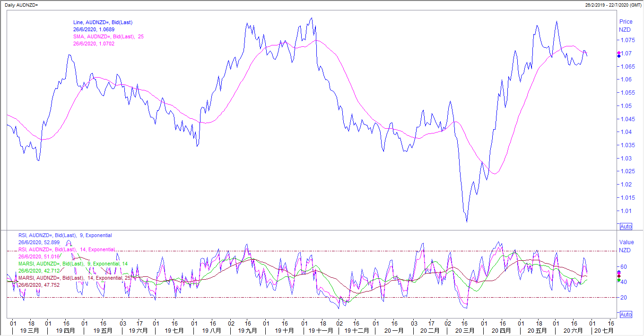
Task: Click price level 1.02 on the axis
Action: [626, 185]
